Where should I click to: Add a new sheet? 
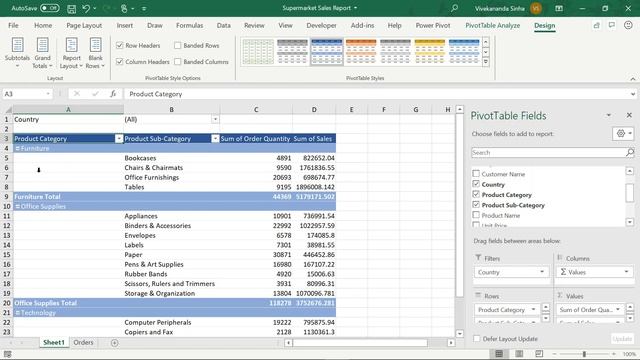pos(115,343)
